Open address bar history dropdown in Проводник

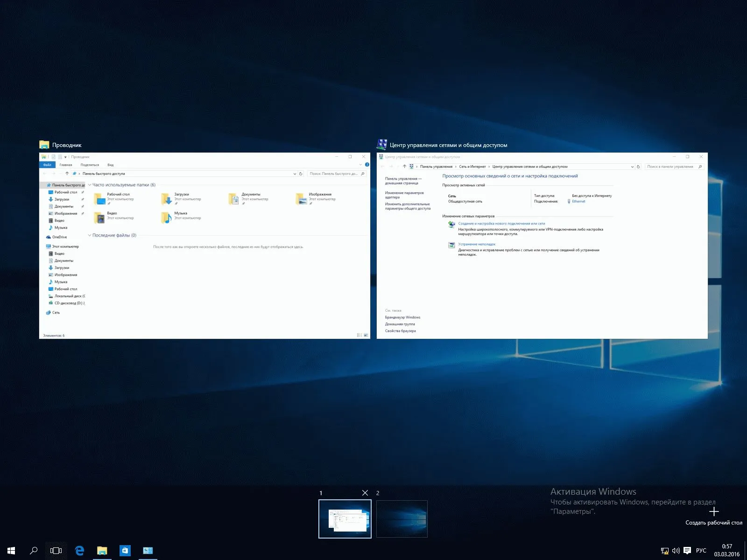pos(295,174)
